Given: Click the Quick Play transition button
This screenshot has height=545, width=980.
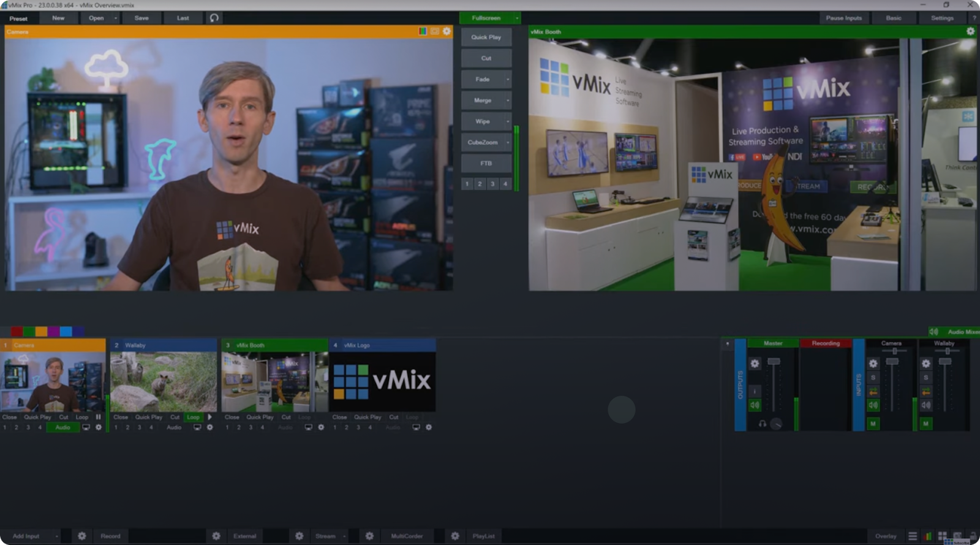Looking at the screenshot, I should click(486, 37).
